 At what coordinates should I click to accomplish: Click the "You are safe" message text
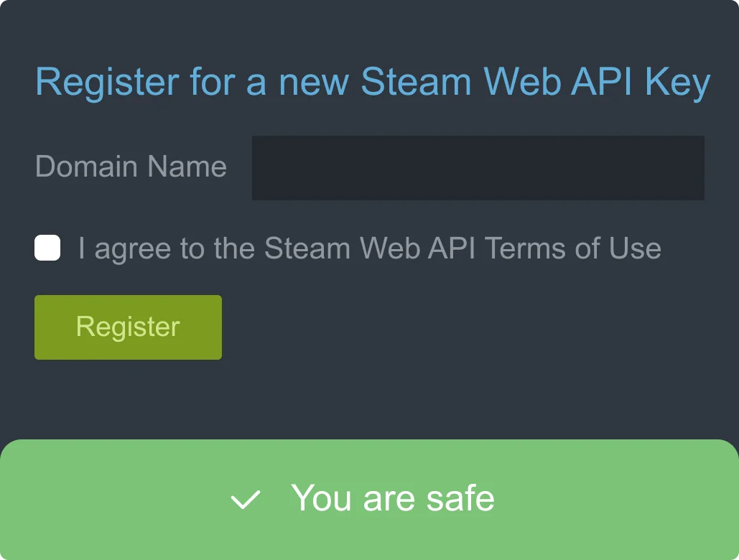click(392, 498)
